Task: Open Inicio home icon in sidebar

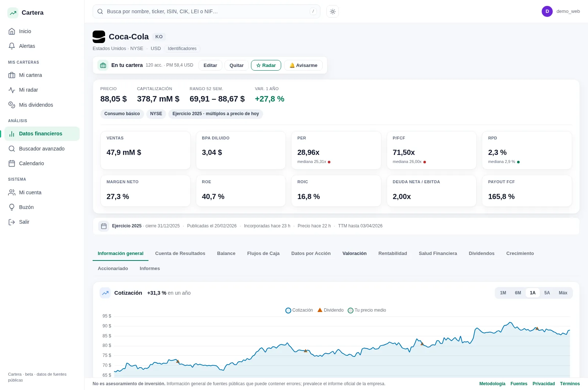Action: 12,31
